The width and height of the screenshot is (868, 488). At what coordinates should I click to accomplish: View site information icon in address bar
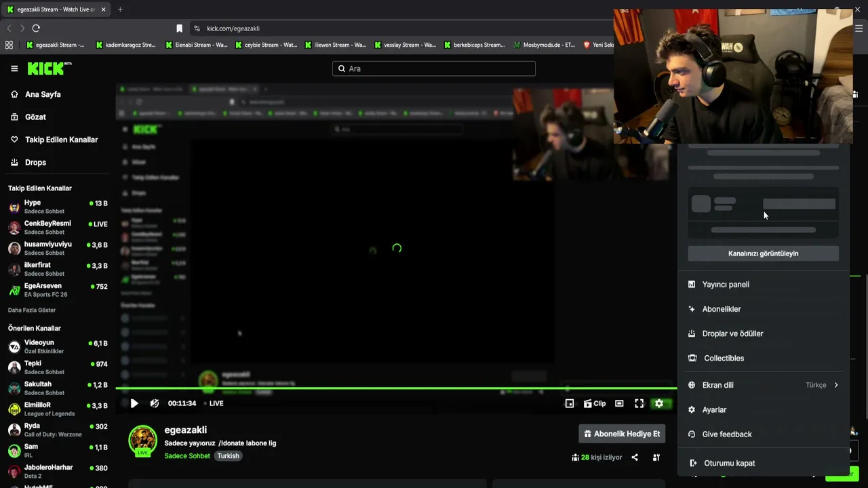click(x=197, y=28)
